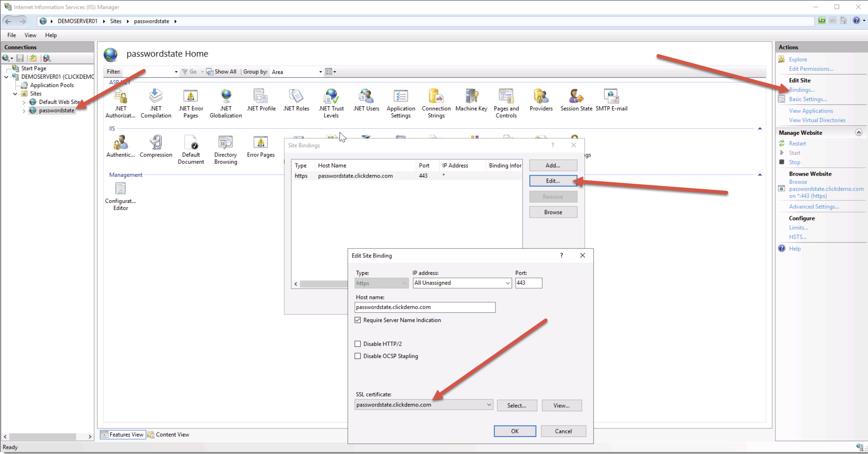Expand the Default Web Site node

pyautogui.click(x=24, y=102)
